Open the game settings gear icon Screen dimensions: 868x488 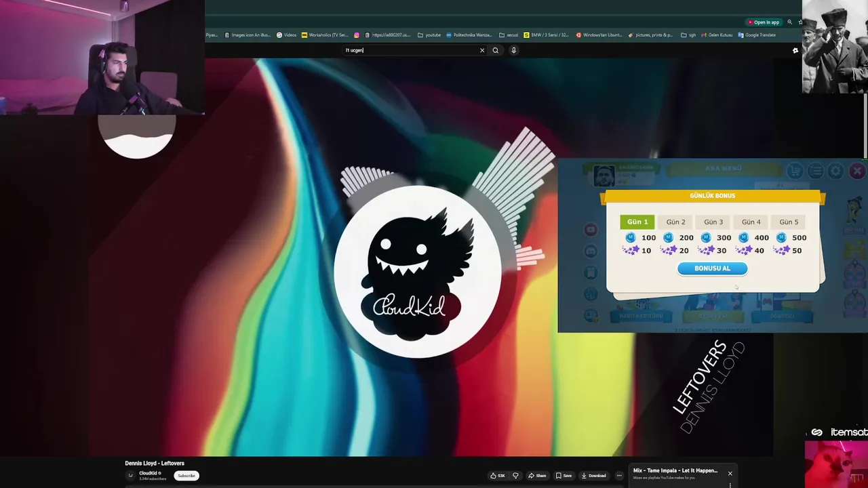(835, 171)
